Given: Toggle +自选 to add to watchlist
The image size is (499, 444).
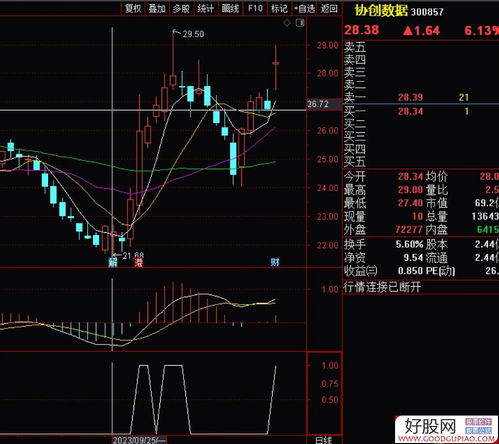Looking at the screenshot, I should click(x=304, y=8).
